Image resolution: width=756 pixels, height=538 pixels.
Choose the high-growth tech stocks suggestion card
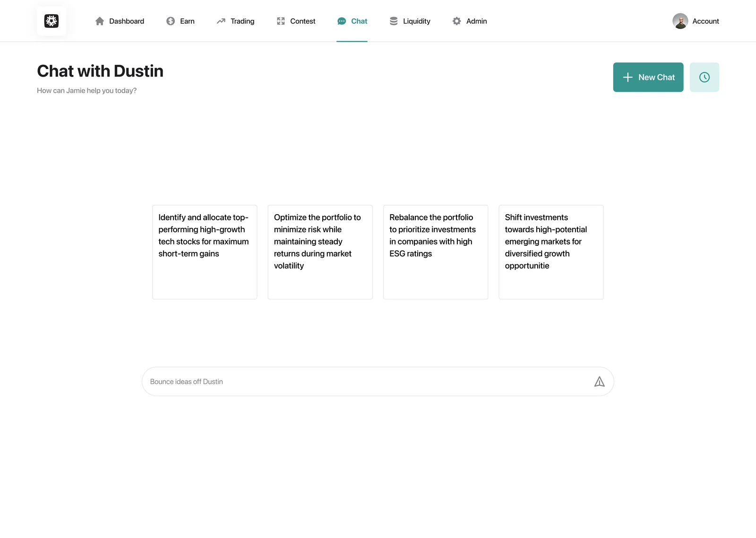click(x=205, y=252)
